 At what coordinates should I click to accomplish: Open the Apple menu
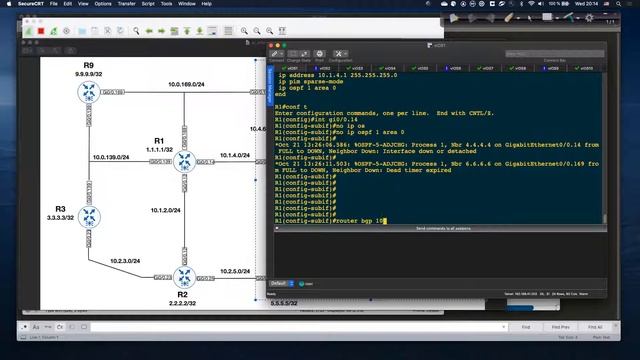(9, 4)
